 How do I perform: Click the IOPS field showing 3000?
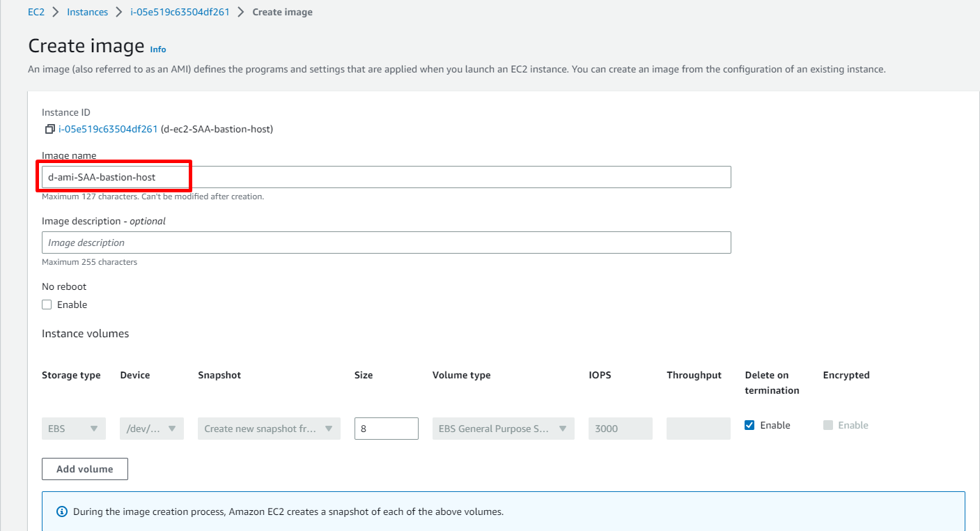tap(620, 429)
